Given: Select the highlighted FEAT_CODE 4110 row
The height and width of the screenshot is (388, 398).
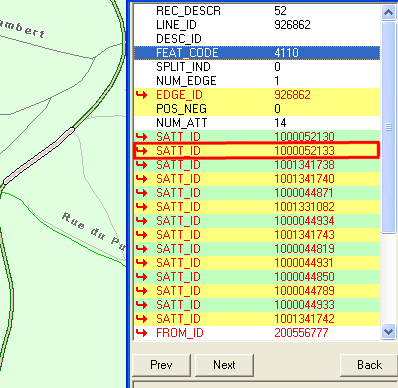Looking at the screenshot, I should [257, 53].
